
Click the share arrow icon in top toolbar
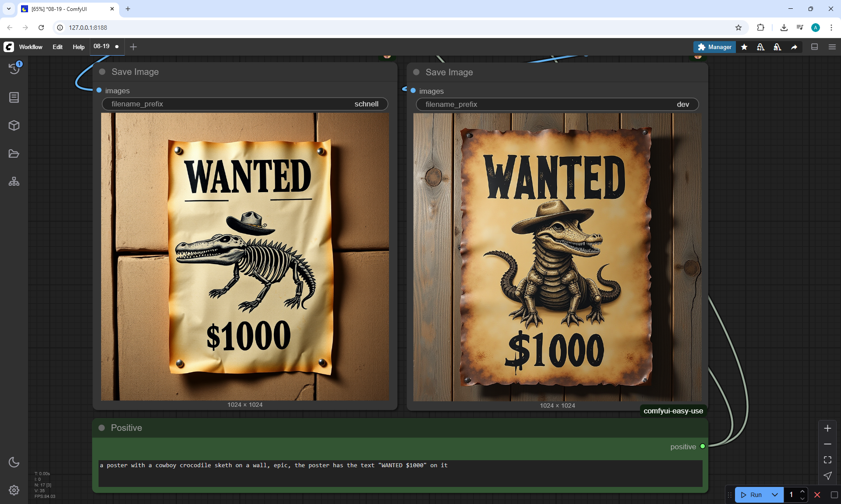coord(794,47)
